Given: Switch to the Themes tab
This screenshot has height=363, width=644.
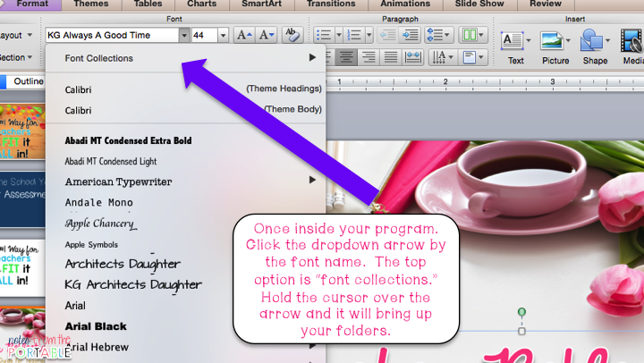Looking at the screenshot, I should coord(91,4).
